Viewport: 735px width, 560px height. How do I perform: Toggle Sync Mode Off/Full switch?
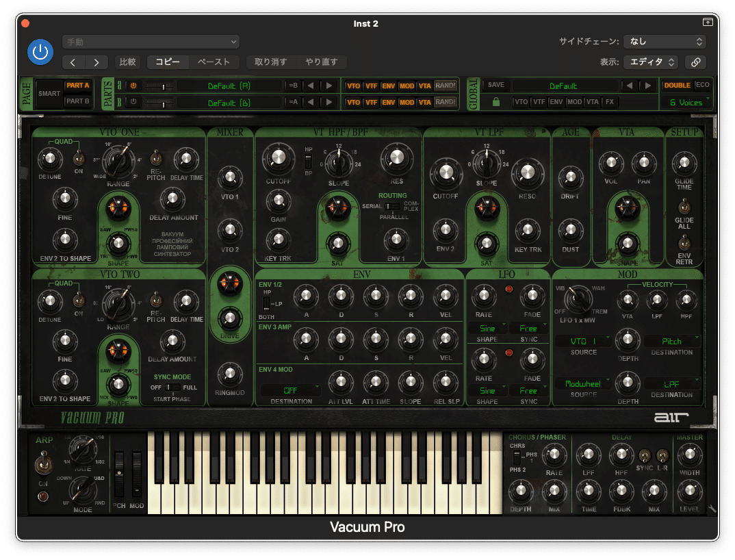[172, 387]
